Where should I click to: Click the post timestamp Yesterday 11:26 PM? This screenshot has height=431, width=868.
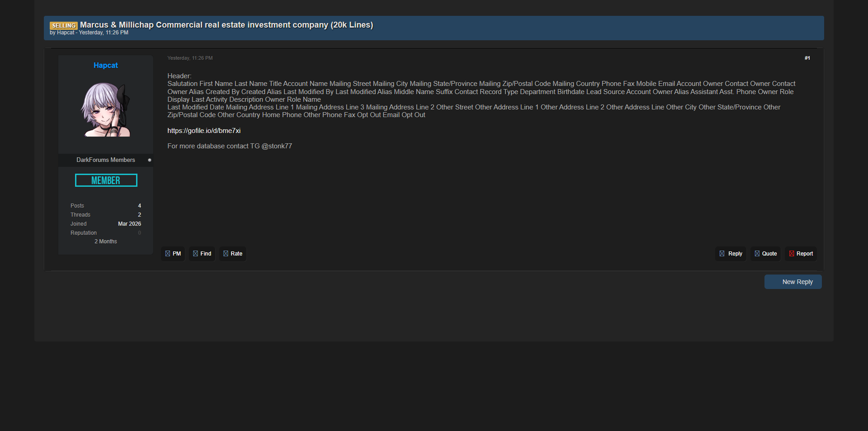[190, 58]
